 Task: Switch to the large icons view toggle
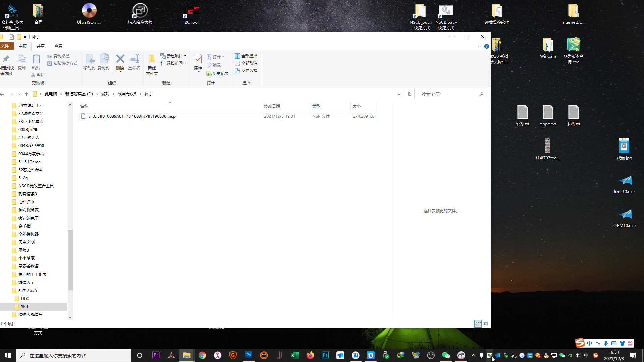(x=485, y=324)
